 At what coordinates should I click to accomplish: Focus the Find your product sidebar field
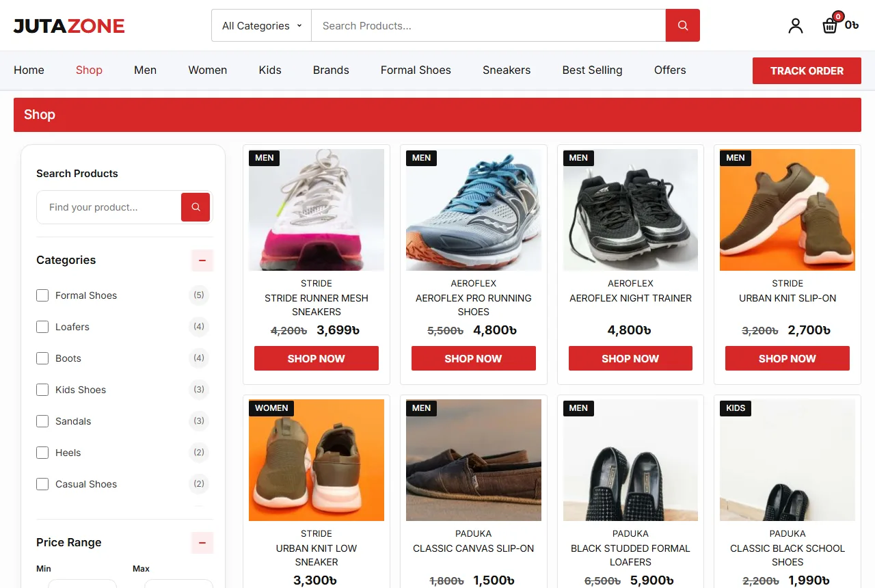tap(109, 207)
